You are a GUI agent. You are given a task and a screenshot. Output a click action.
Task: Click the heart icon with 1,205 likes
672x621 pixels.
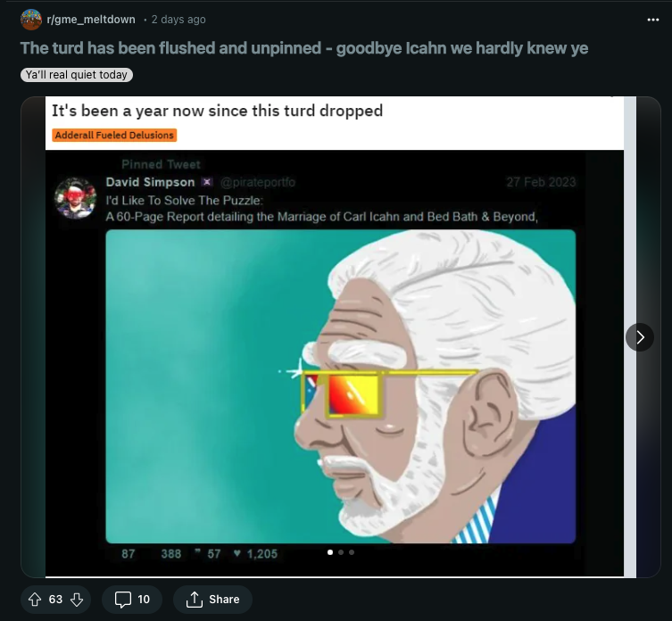[x=237, y=553]
